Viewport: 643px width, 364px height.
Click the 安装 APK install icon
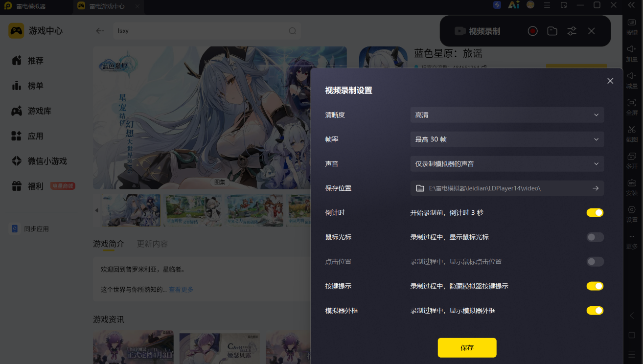point(632,183)
